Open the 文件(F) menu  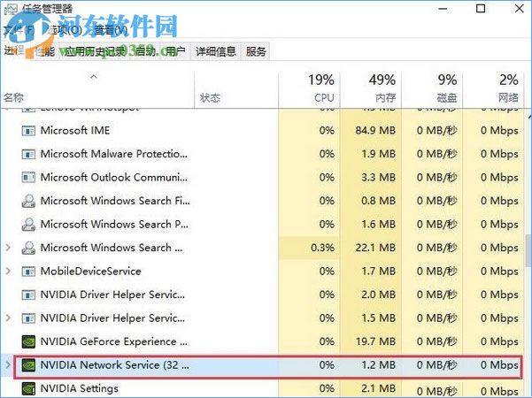click(x=19, y=30)
